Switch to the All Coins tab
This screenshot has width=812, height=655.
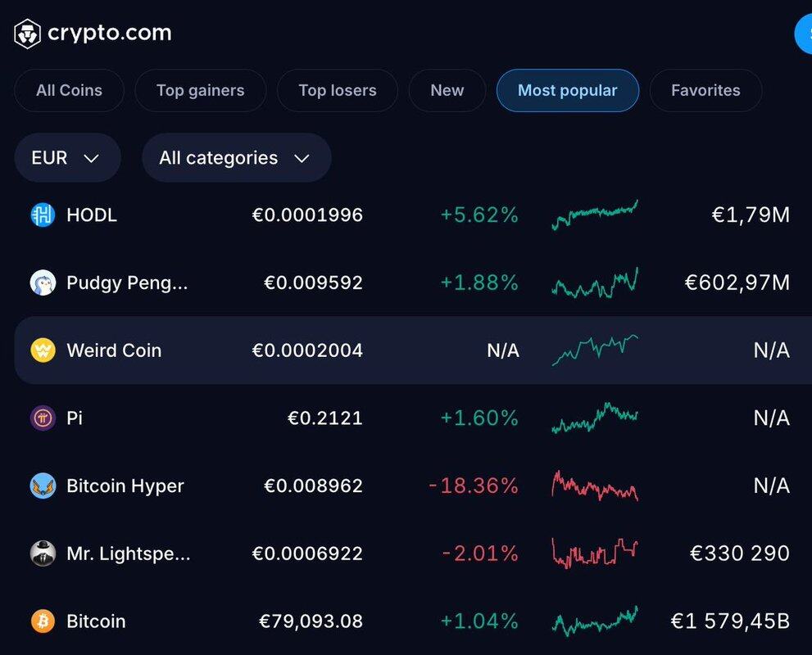[x=69, y=91]
